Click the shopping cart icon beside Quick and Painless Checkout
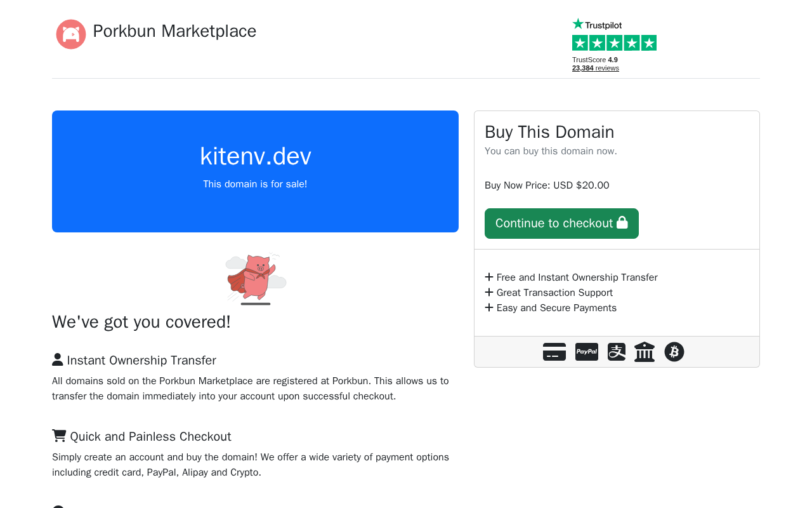Image resolution: width=812 pixels, height=508 pixels. pos(59,436)
